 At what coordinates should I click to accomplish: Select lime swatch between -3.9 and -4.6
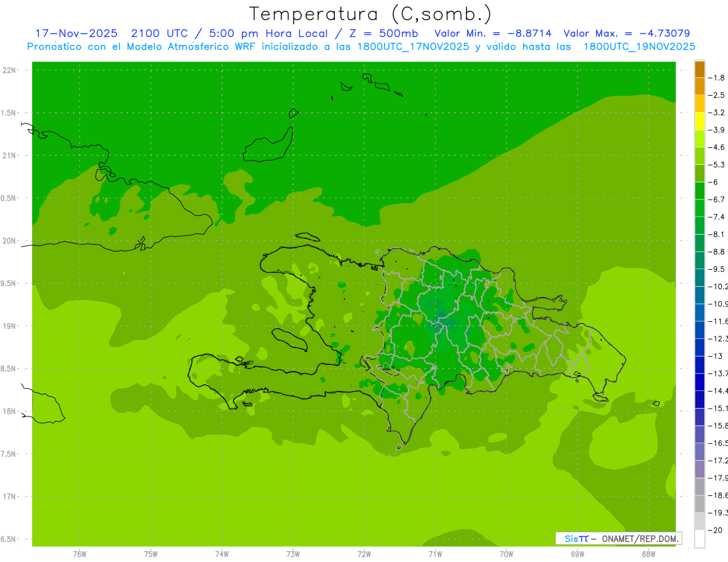point(699,139)
